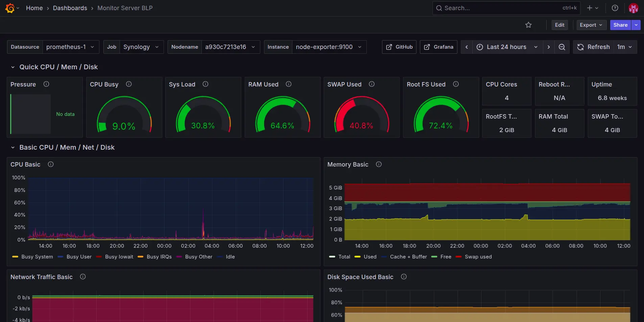
Task: Zoom out time range magnifier icon
Action: click(x=562, y=47)
